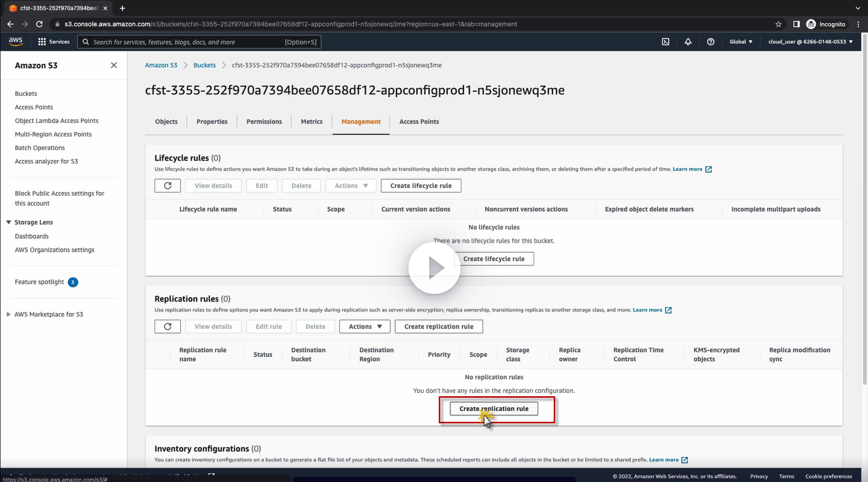Open the Privacy footer link
Screen dimensions: 868x482
coord(759,476)
